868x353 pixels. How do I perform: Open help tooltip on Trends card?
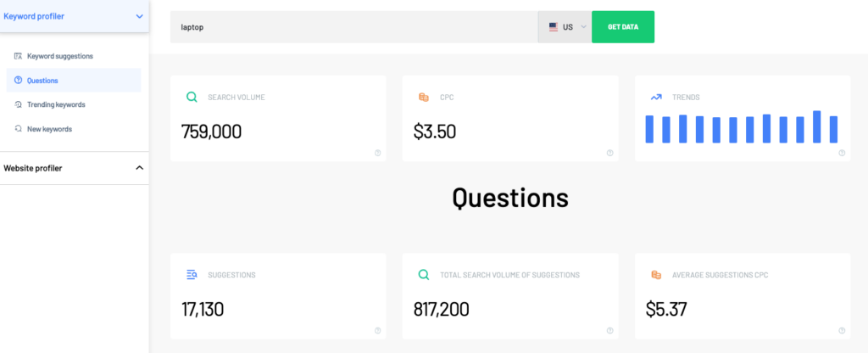842,153
